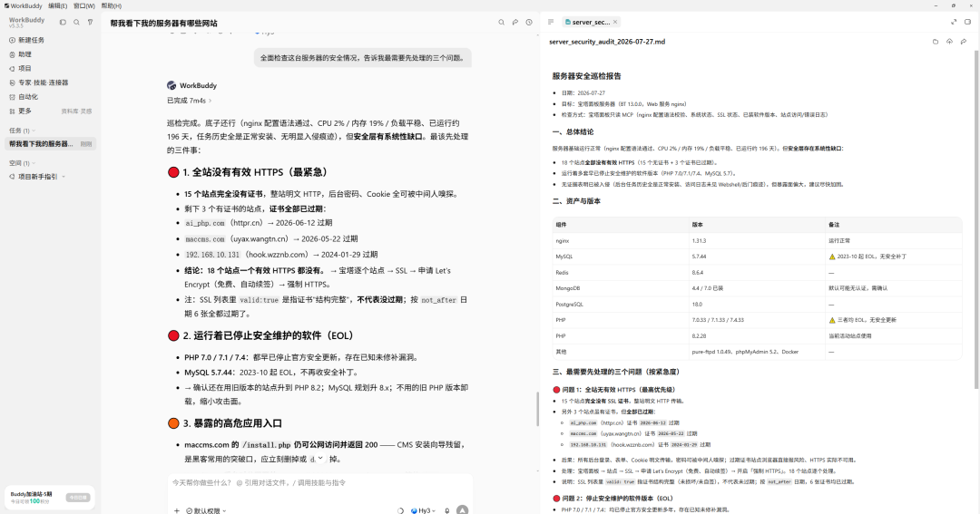Open 专家·技能·连接器 section
Screen dimensions: 980x514
click(x=38, y=82)
